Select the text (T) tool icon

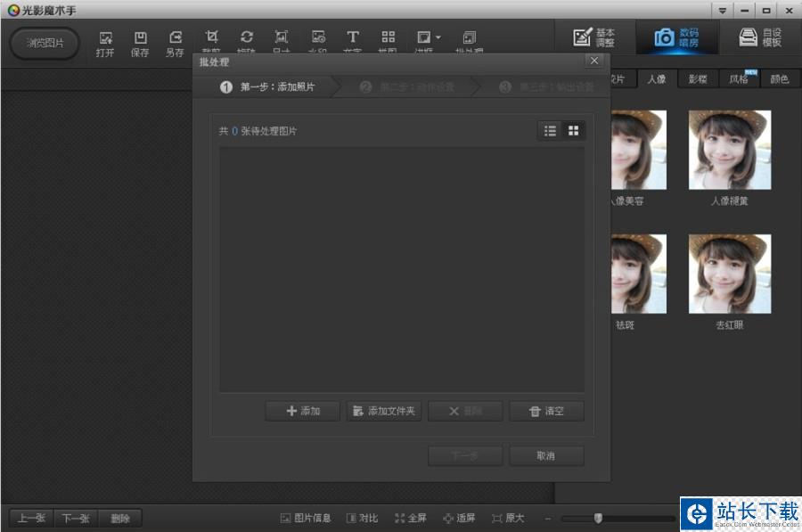353,38
